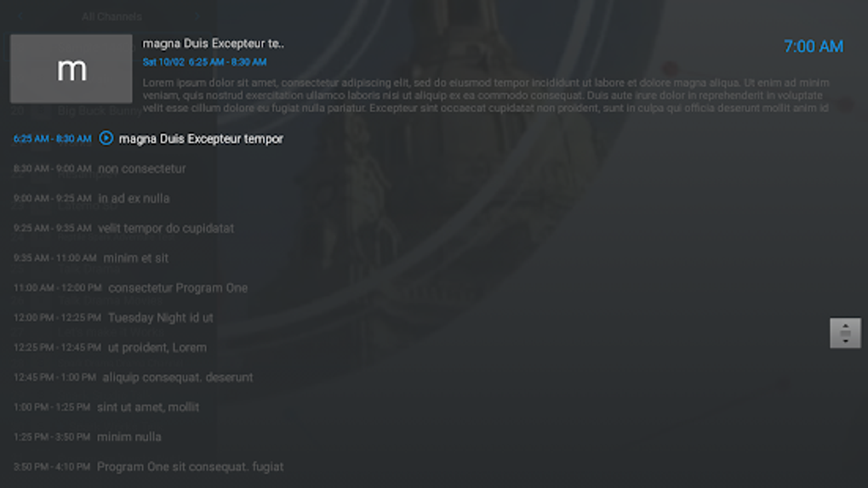
Task: Click the play icon beside magna Duis Excepteur
Action: point(106,138)
